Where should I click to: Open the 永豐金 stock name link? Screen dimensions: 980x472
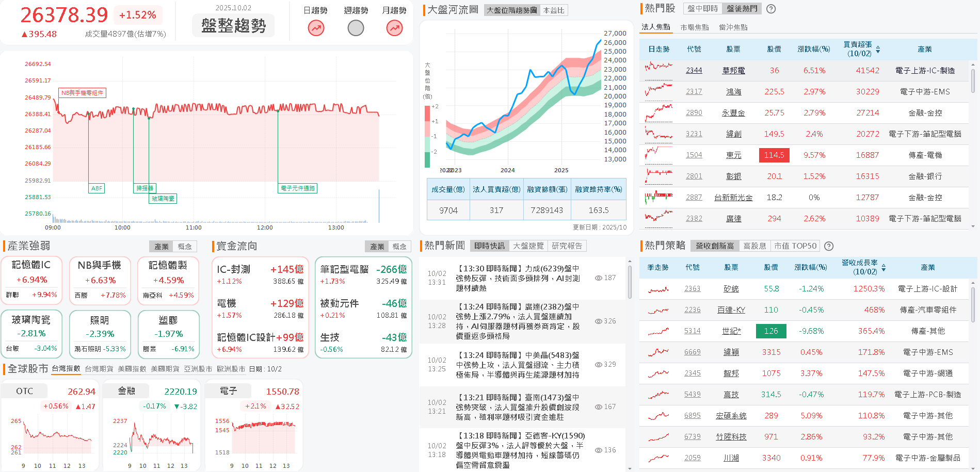(734, 112)
